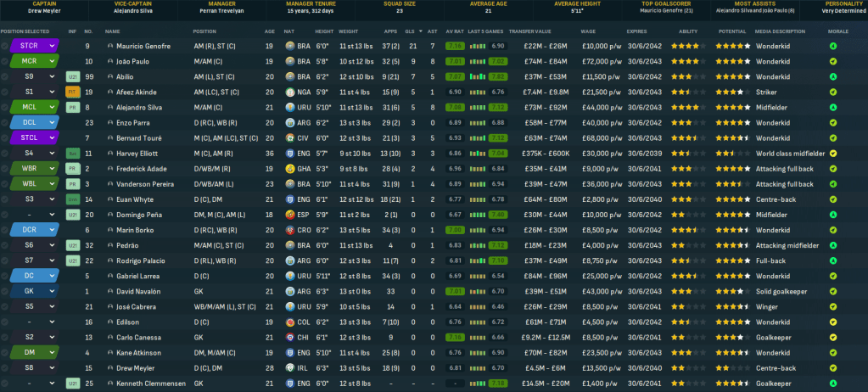Open Bernard Touré's player profile

point(140,138)
